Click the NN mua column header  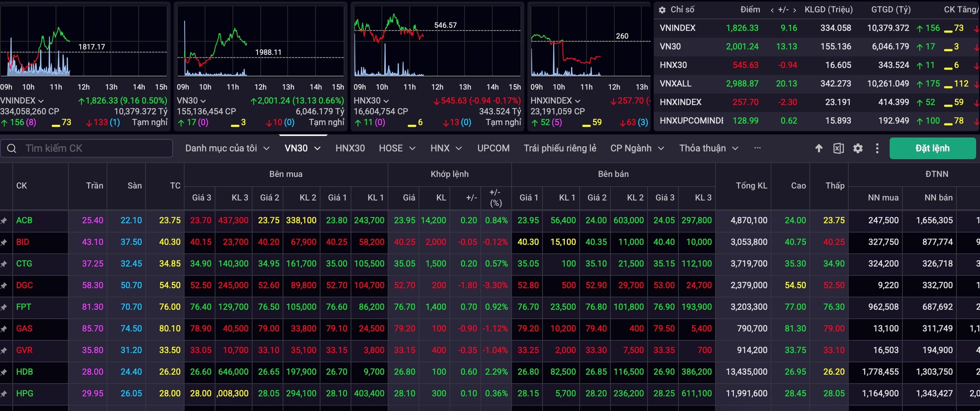(875, 198)
